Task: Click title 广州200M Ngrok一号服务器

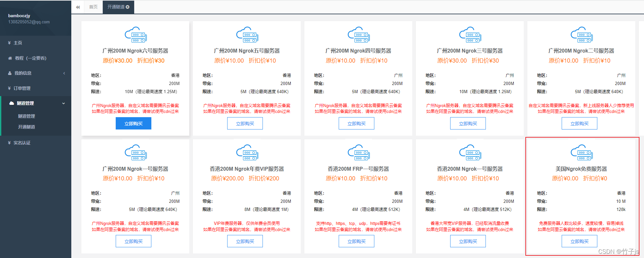Action: (135, 169)
